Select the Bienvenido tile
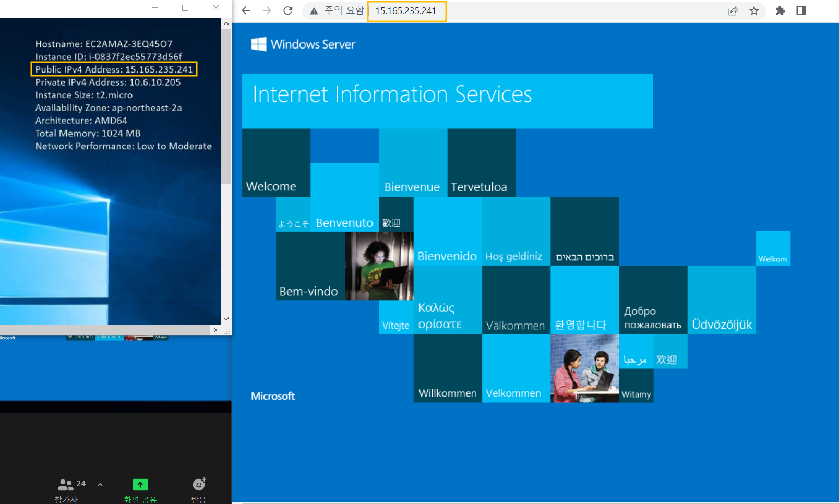This screenshot has height=504, width=839. click(448, 231)
